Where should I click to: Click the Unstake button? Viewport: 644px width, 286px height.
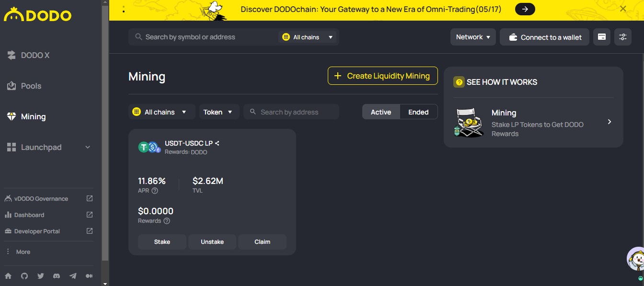212,242
